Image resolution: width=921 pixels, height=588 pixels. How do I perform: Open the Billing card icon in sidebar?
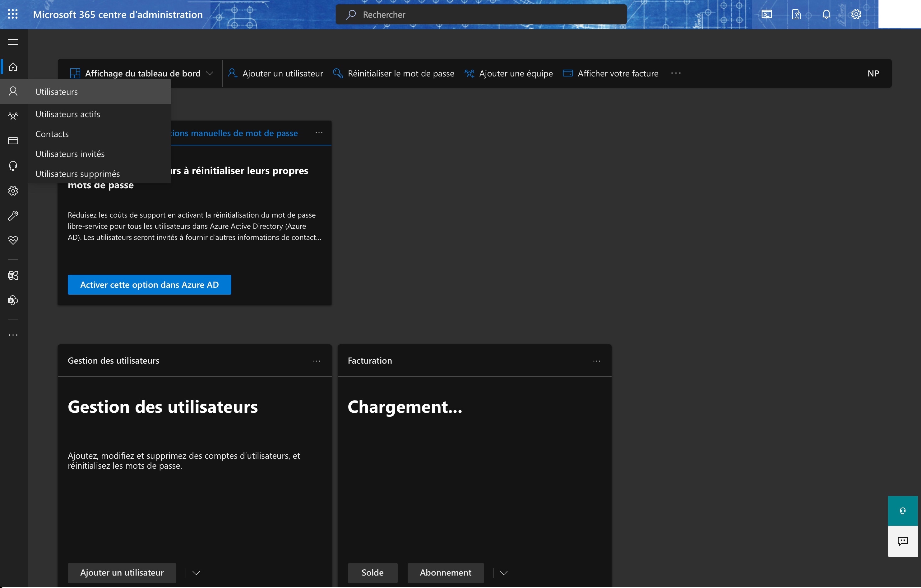13,141
